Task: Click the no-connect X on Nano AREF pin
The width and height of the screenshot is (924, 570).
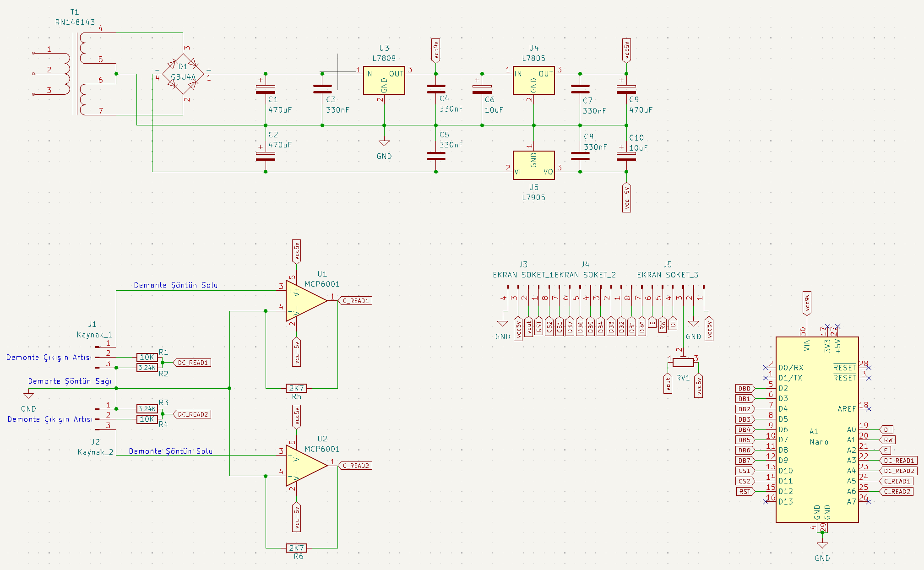Action: [869, 409]
